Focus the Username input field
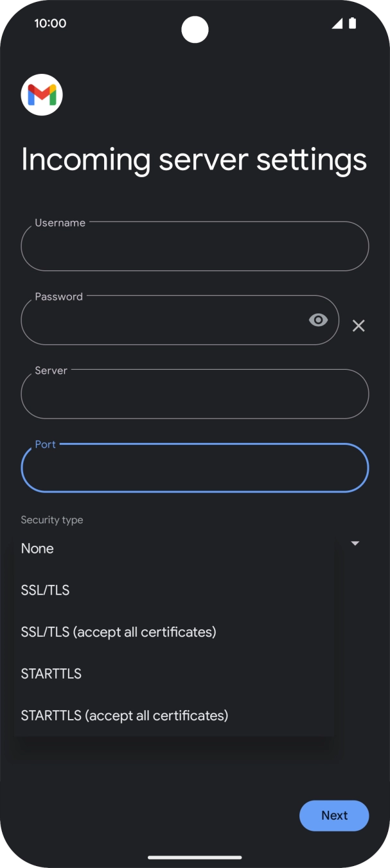Image resolution: width=390 pixels, height=868 pixels. (195, 247)
